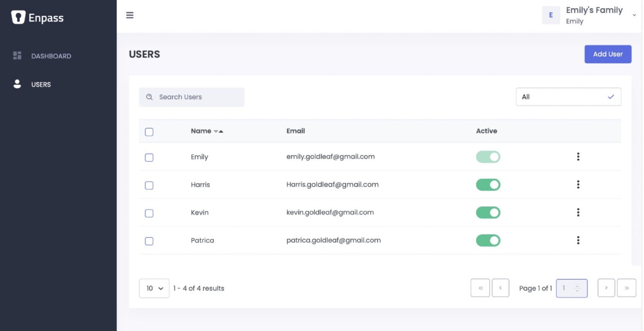Click the USERS page heading
Viewport: 644px width, 331px height.
(144, 54)
